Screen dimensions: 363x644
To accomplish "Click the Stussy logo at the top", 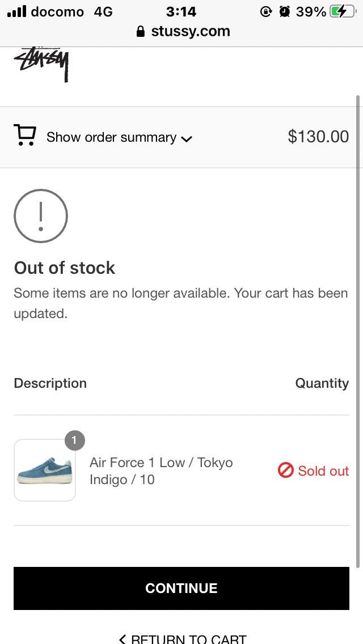I will (x=41, y=63).
